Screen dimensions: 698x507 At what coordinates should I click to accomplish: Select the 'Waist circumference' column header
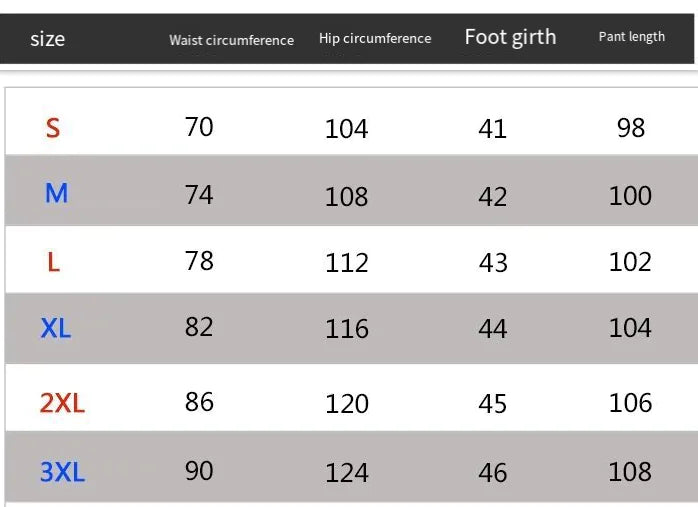(231, 40)
